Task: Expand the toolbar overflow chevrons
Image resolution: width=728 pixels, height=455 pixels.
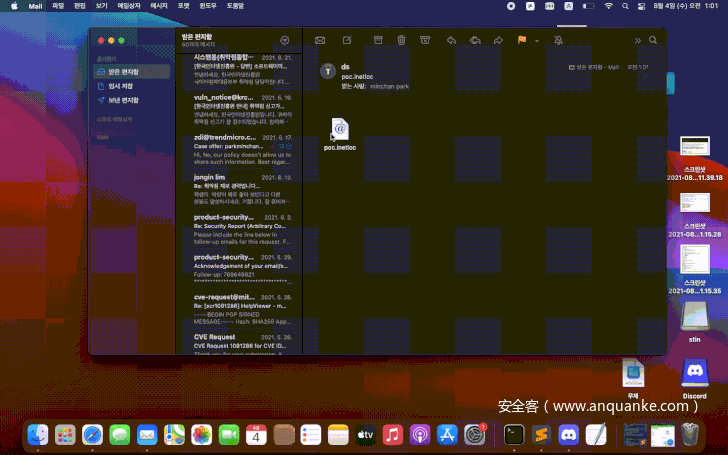Action: (637, 40)
